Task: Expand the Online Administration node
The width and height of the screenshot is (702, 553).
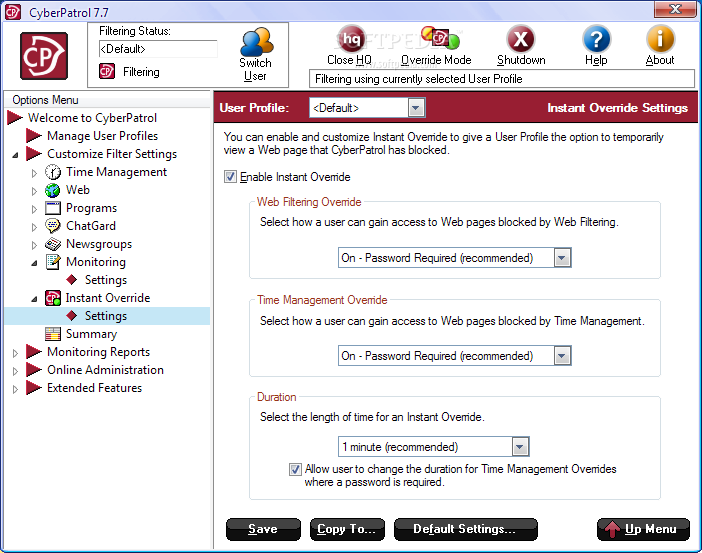Action: (x=15, y=371)
